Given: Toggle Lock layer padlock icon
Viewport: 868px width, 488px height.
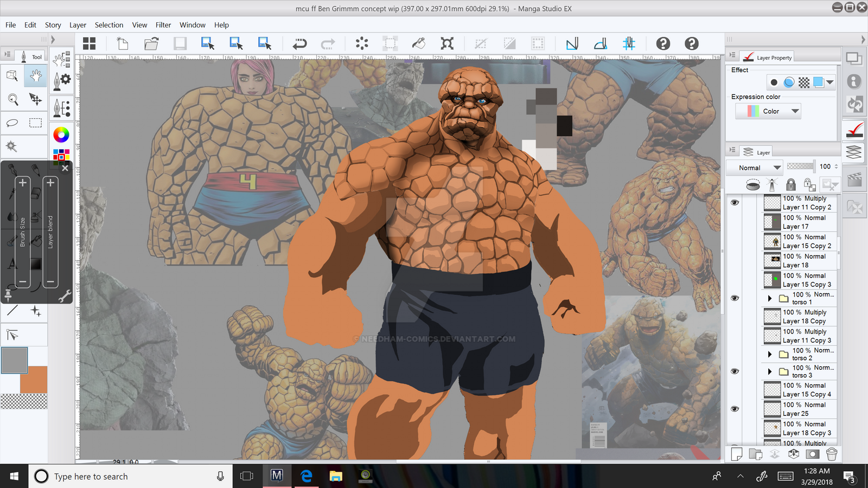Looking at the screenshot, I should tap(791, 185).
